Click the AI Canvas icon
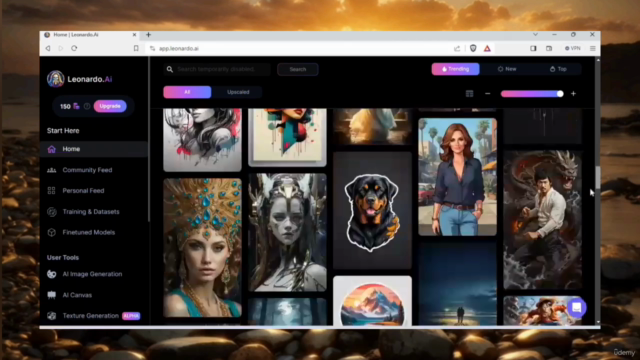 pyautogui.click(x=51, y=295)
